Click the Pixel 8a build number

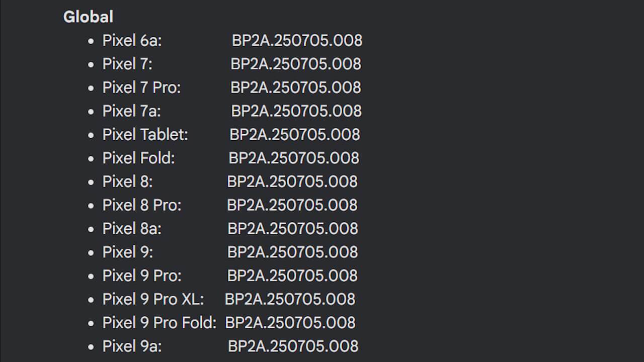(293, 229)
